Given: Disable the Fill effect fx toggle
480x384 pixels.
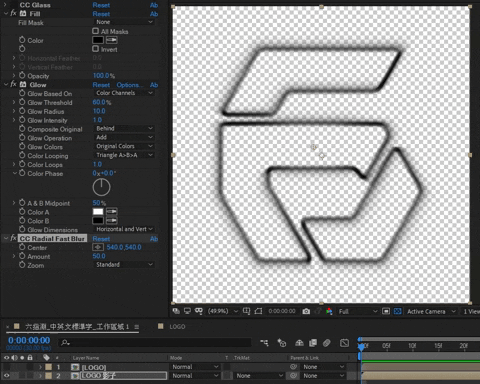Looking at the screenshot, I should coord(13,13).
